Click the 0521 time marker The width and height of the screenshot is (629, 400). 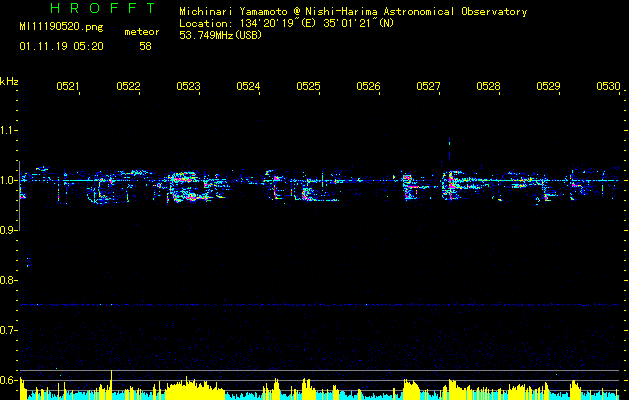tap(68, 86)
